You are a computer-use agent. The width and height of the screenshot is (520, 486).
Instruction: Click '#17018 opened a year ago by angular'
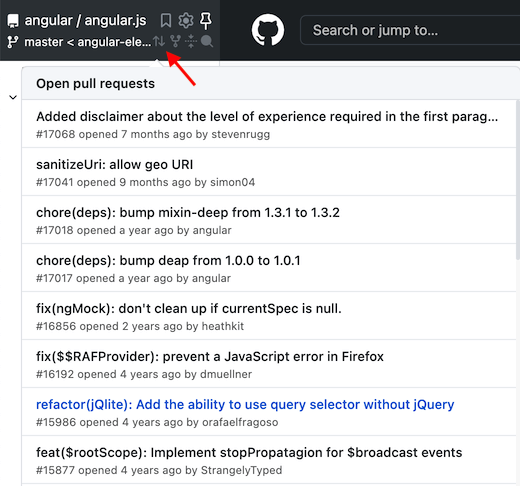click(134, 230)
